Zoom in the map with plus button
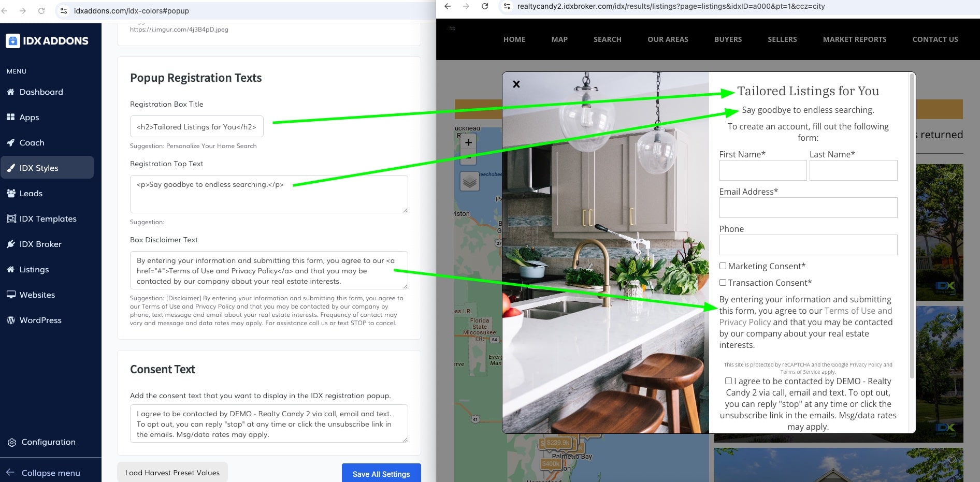This screenshot has height=482, width=980. tap(468, 142)
